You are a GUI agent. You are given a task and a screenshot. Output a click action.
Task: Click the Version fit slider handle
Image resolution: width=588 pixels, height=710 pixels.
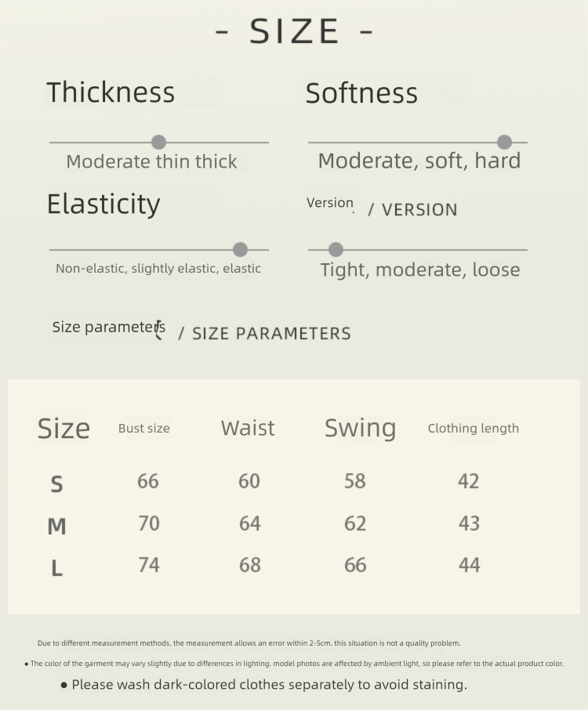coord(336,249)
